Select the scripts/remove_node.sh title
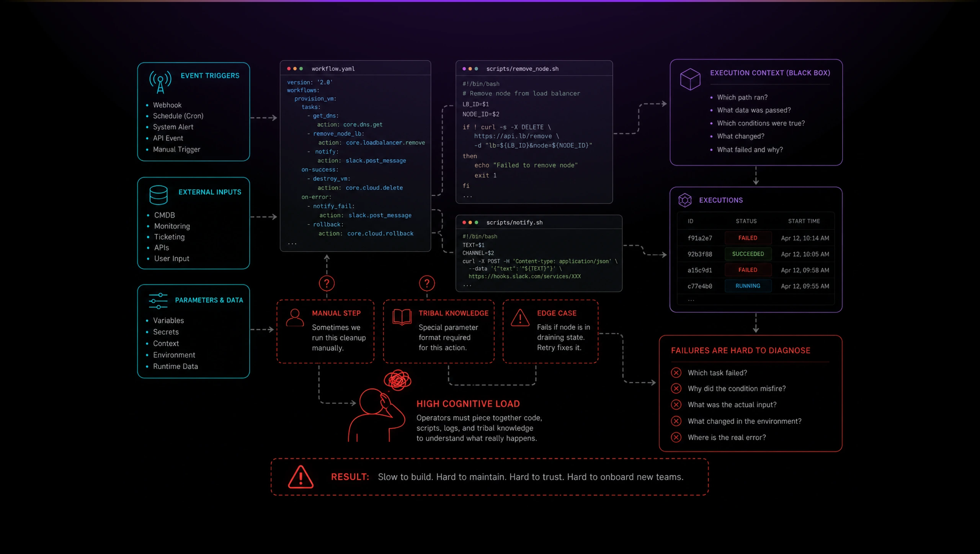The image size is (980, 554). (x=522, y=69)
